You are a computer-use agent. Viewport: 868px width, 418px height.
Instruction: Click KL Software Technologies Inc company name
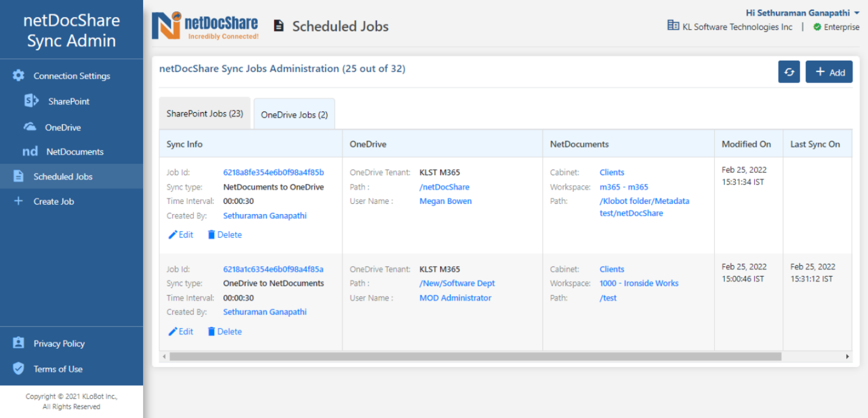[738, 27]
